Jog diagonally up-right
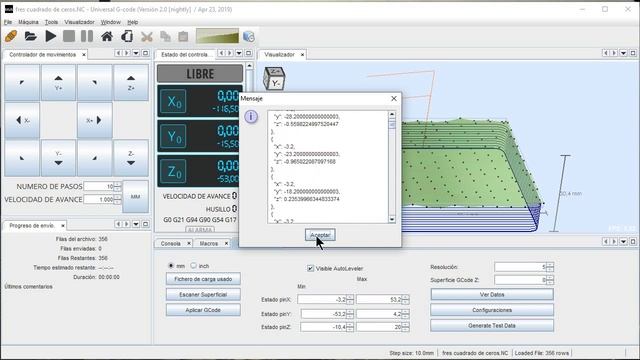The image size is (640, 360). 94,82
